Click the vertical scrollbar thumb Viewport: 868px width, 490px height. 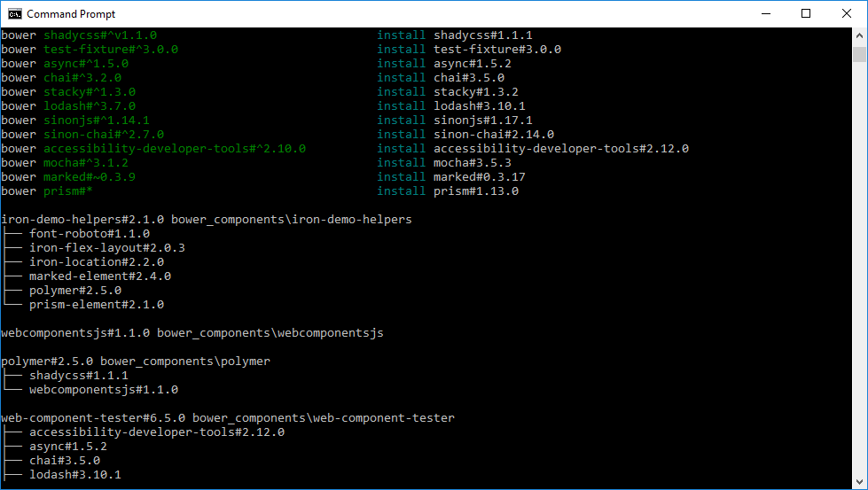tap(859, 55)
